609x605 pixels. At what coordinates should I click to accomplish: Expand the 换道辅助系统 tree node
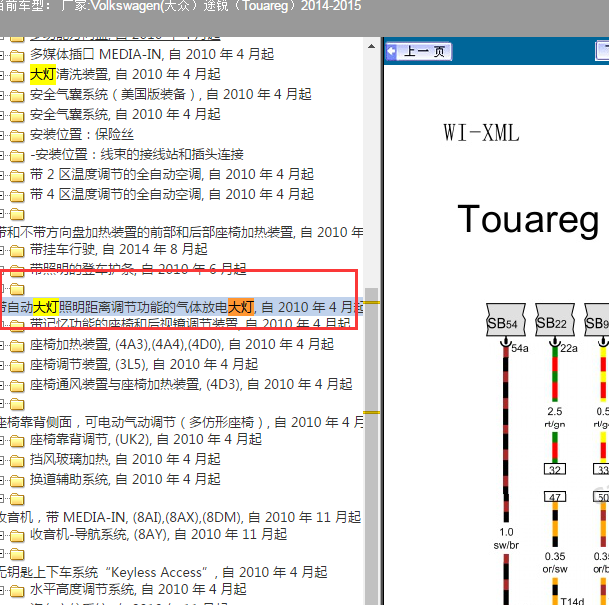[x=2, y=481]
